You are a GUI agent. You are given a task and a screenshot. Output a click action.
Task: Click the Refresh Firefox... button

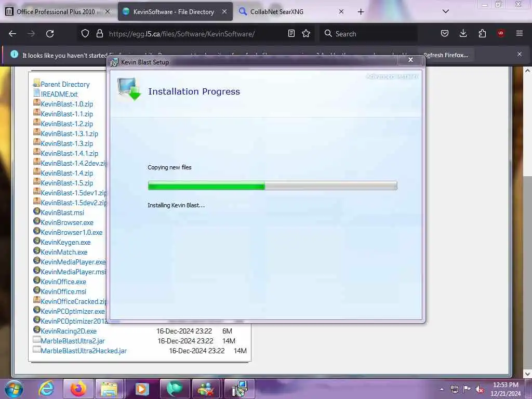pos(445,55)
